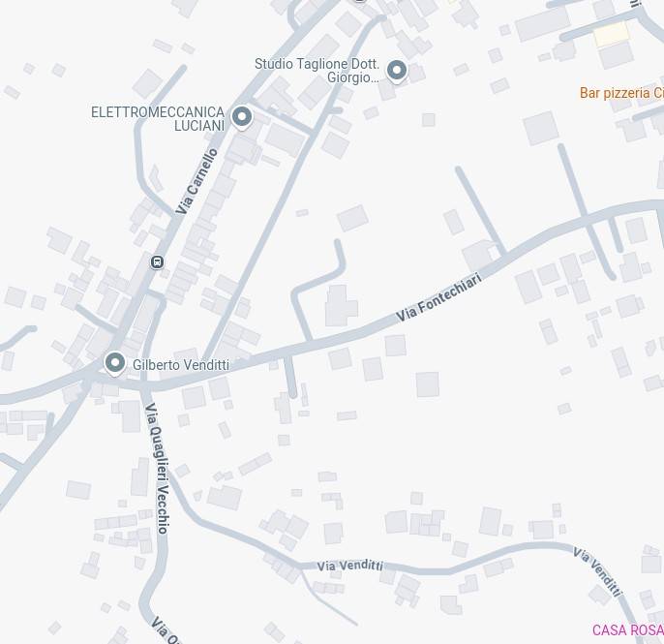
Task: Click the yellow highlighted building near top right
Action: coord(611,34)
